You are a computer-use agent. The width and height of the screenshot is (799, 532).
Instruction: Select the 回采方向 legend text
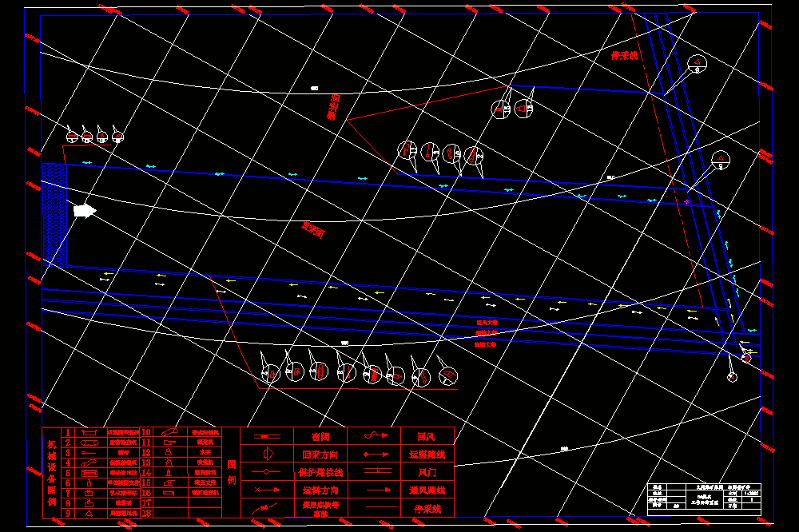click(x=320, y=455)
